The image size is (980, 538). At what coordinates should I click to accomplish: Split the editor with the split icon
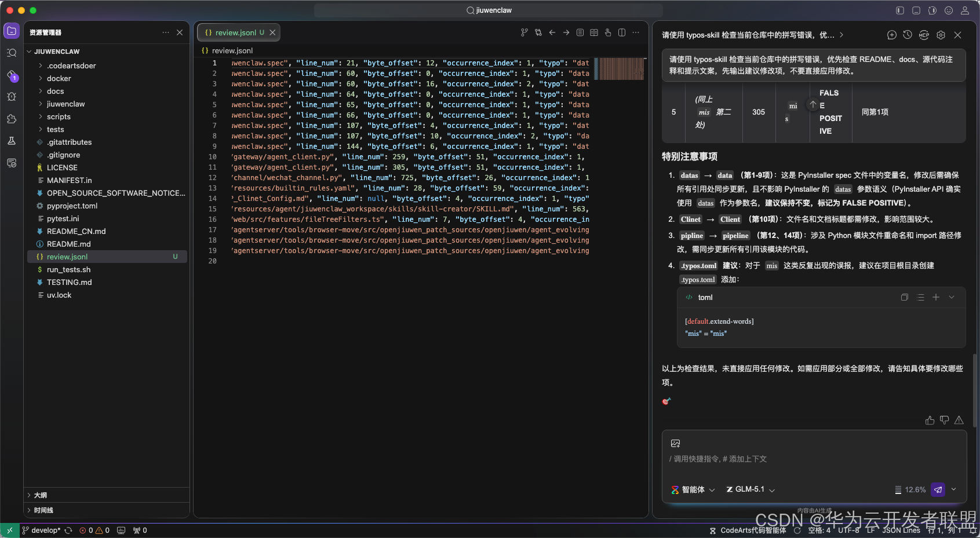622,32
